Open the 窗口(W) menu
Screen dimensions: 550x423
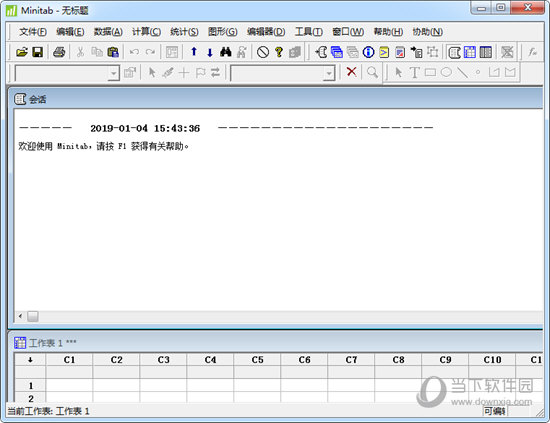(x=348, y=32)
